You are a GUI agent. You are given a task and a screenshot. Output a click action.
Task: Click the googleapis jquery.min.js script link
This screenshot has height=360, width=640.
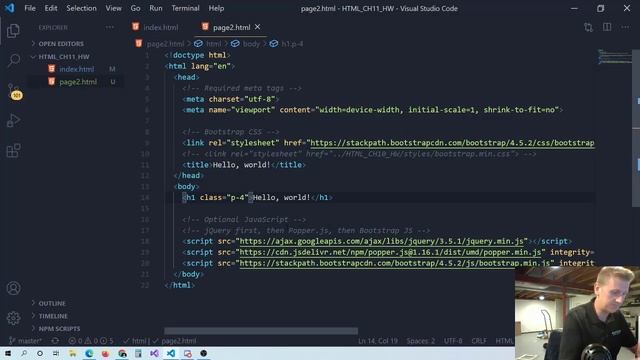coord(381,241)
